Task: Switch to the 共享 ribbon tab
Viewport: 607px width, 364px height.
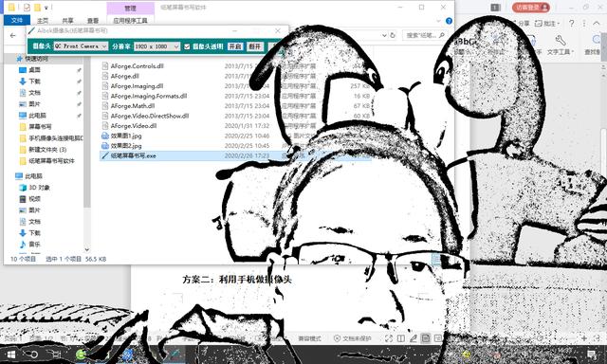Action: [67, 21]
